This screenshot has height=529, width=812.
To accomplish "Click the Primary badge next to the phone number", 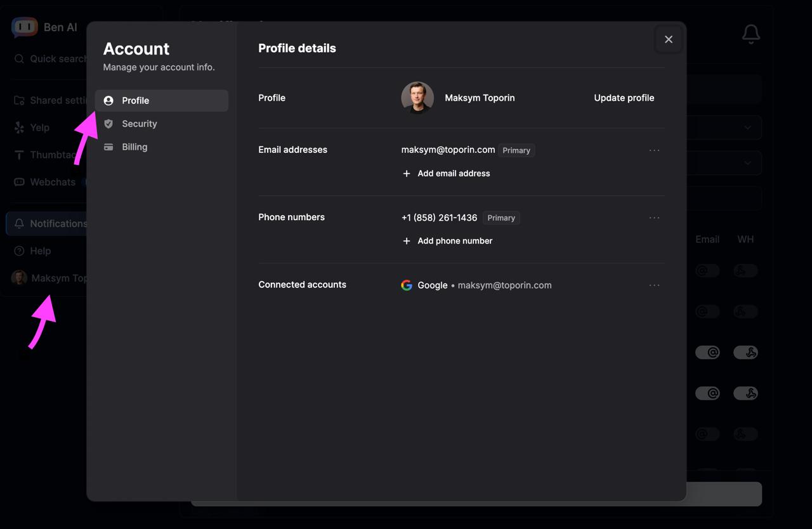I will [x=501, y=218].
